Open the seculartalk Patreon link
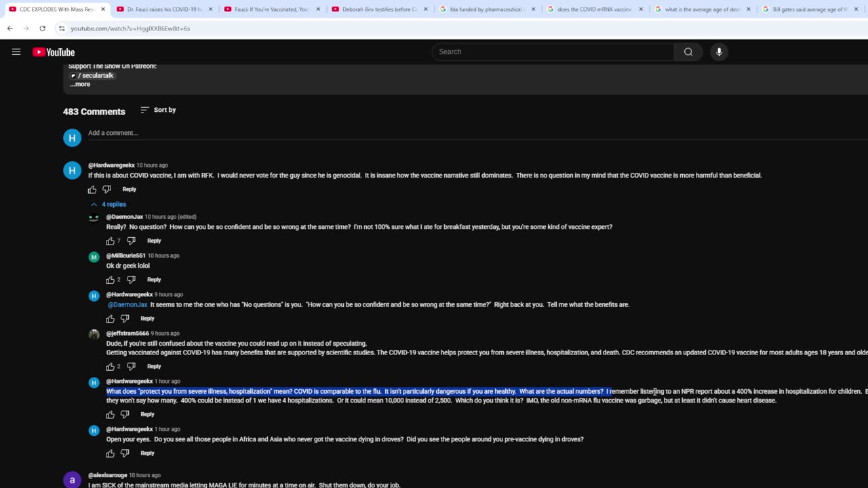This screenshot has width=868, height=488. (x=92, y=75)
